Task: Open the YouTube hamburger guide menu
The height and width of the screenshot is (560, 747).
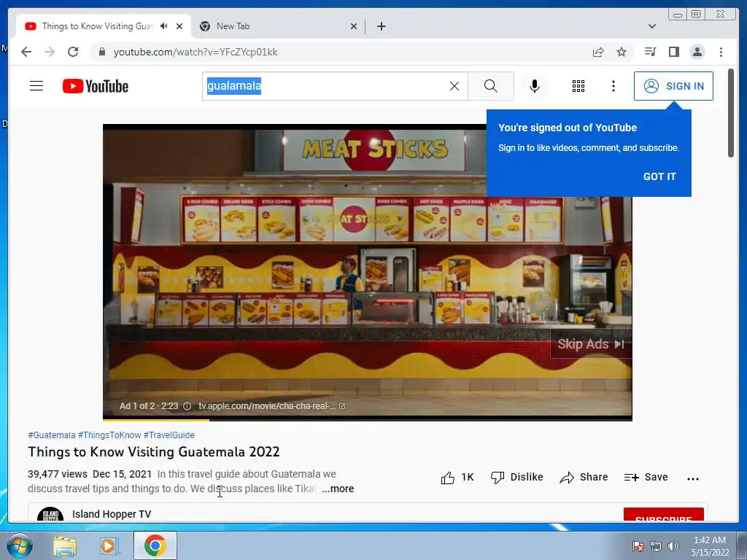Action: [36, 86]
